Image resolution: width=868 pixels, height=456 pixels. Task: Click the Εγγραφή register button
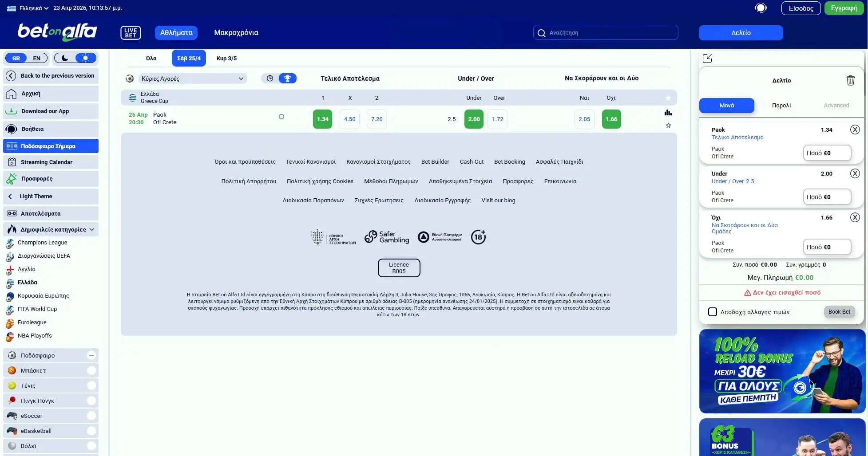(844, 8)
